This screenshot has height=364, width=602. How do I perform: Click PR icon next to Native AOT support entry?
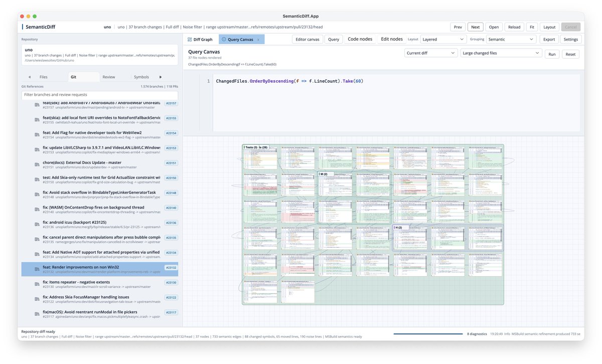[x=37, y=254]
